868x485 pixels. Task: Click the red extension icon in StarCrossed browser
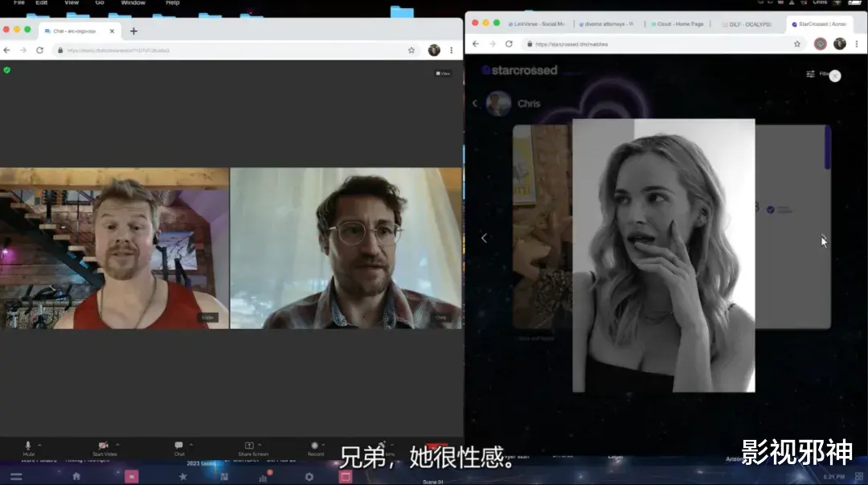pyautogui.click(x=821, y=43)
